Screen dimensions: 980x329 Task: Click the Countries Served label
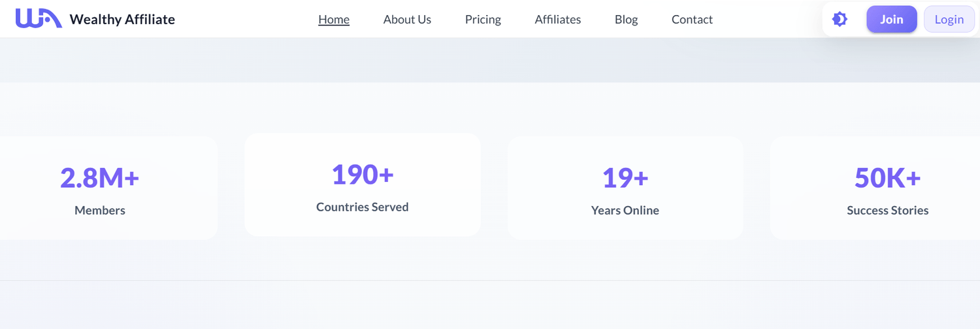[363, 207]
